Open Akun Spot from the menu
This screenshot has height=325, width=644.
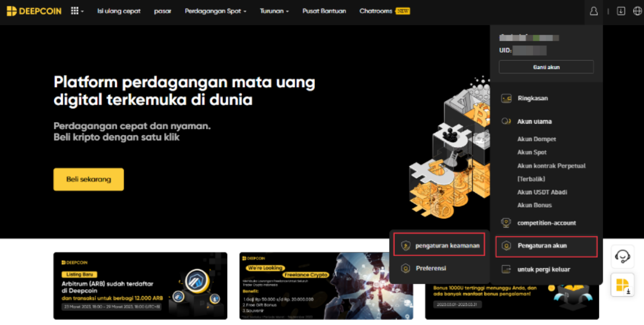pyautogui.click(x=532, y=152)
